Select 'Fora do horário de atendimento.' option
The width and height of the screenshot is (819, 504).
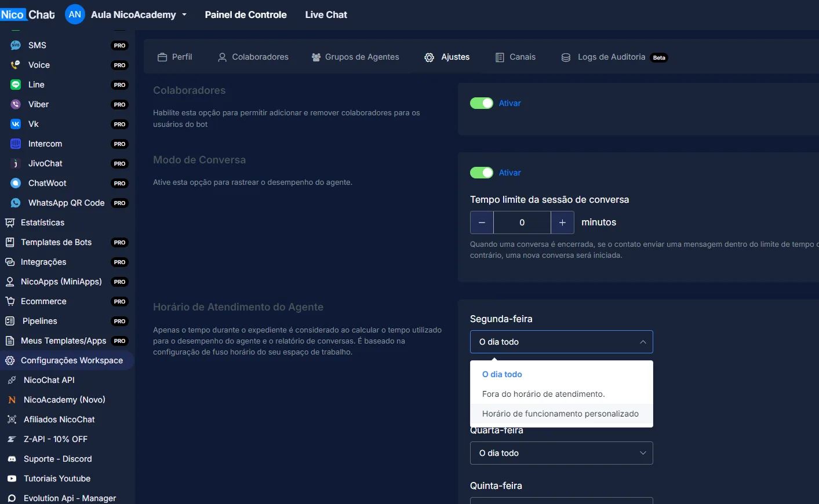pyautogui.click(x=562, y=394)
